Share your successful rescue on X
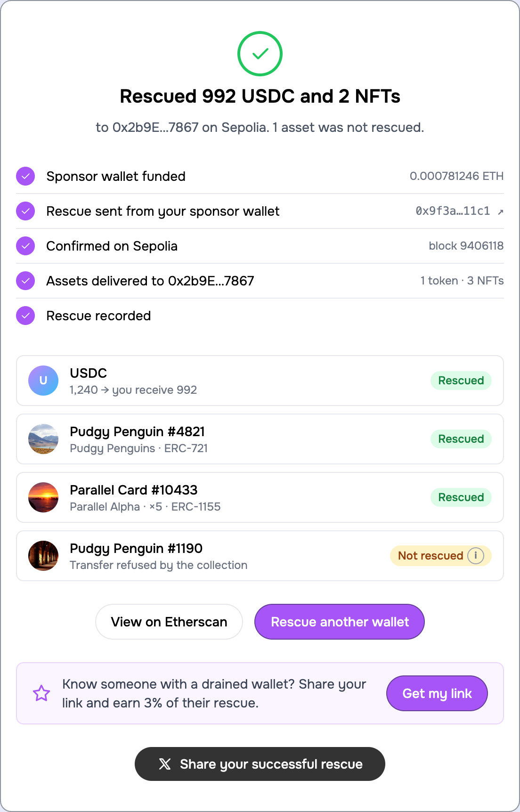Image resolution: width=520 pixels, height=812 pixels. pyautogui.click(x=260, y=764)
